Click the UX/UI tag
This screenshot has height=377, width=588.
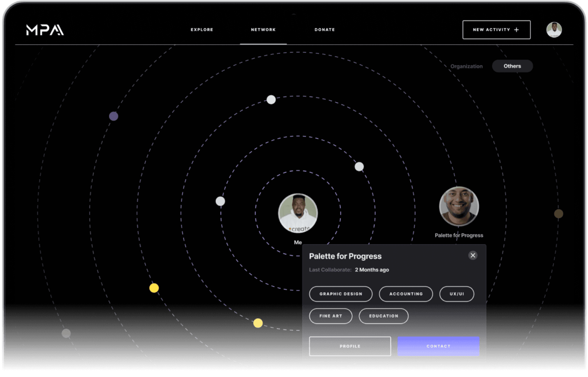pos(457,294)
